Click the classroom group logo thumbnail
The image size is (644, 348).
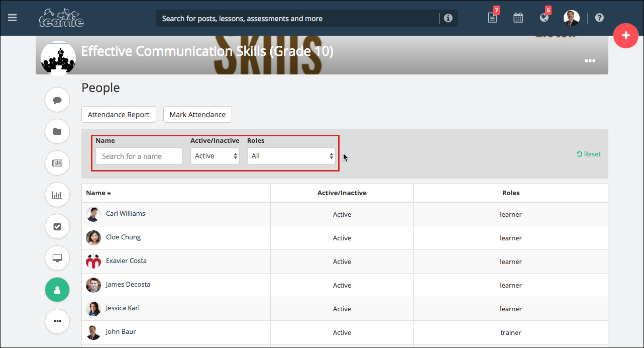[58, 58]
